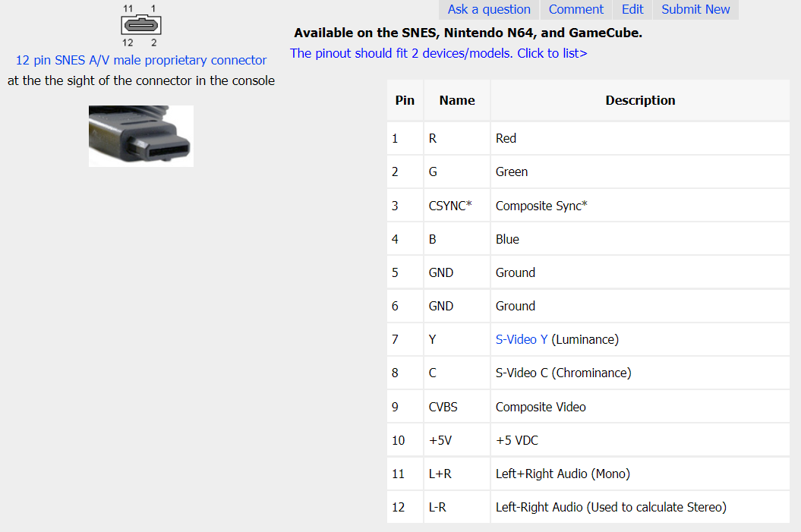The image size is (801, 532).
Task: Click the Ask a question link
Action: [489, 9]
